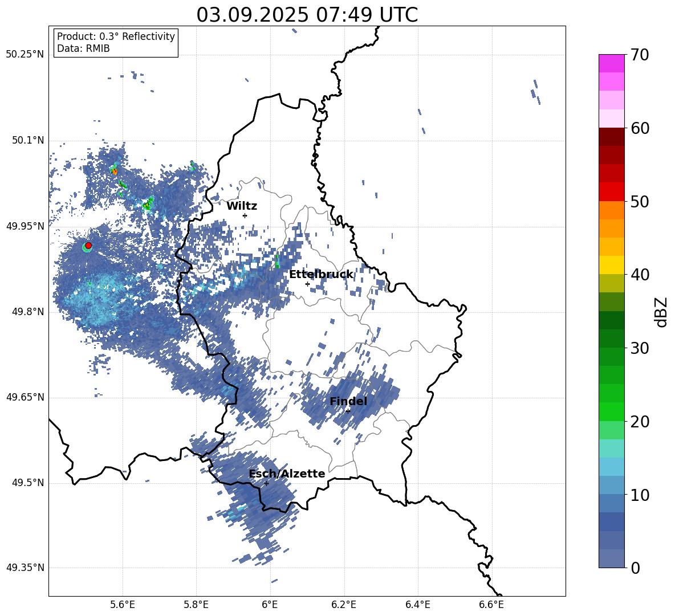Click the 6°E longitude label

coord(270,605)
